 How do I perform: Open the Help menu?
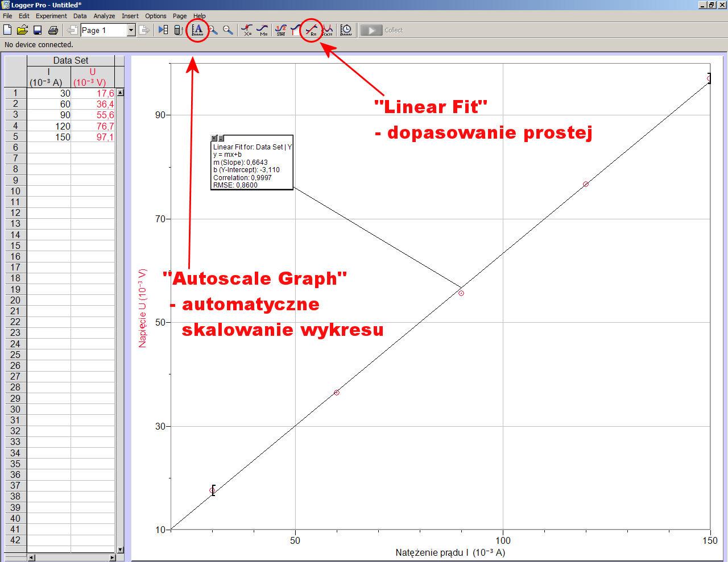[200, 16]
